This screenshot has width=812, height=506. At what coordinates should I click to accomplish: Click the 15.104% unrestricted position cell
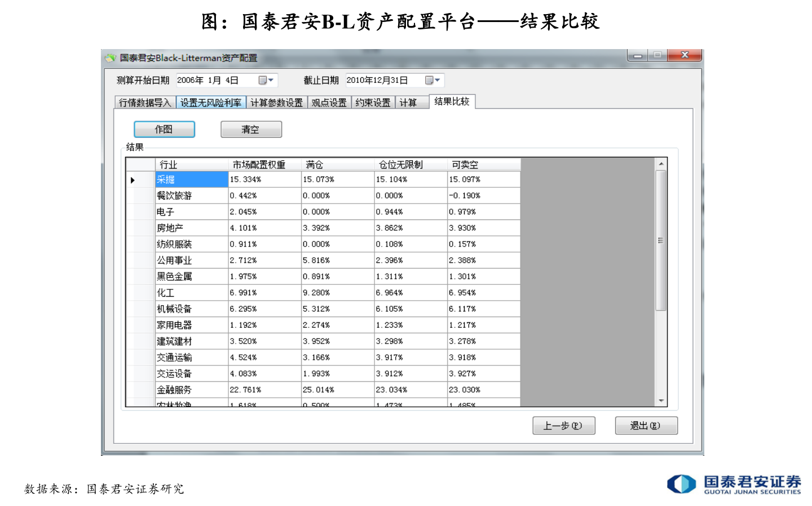point(411,179)
